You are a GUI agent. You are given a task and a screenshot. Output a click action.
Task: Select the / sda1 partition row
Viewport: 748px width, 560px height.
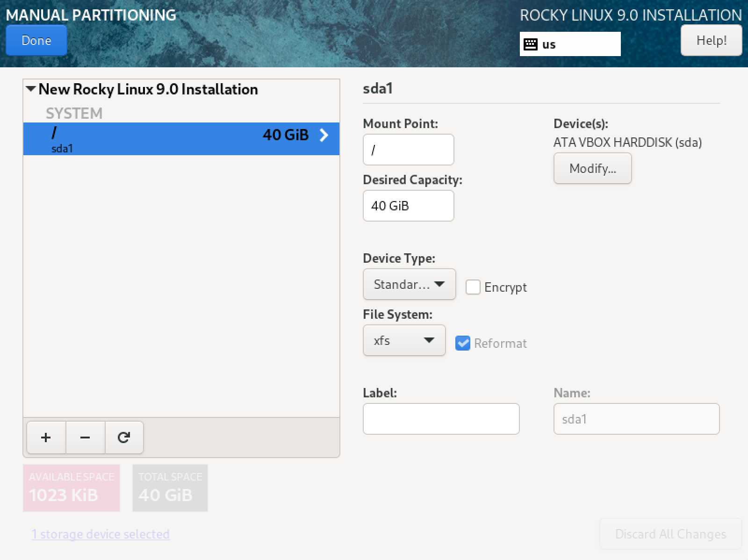pyautogui.click(x=181, y=139)
